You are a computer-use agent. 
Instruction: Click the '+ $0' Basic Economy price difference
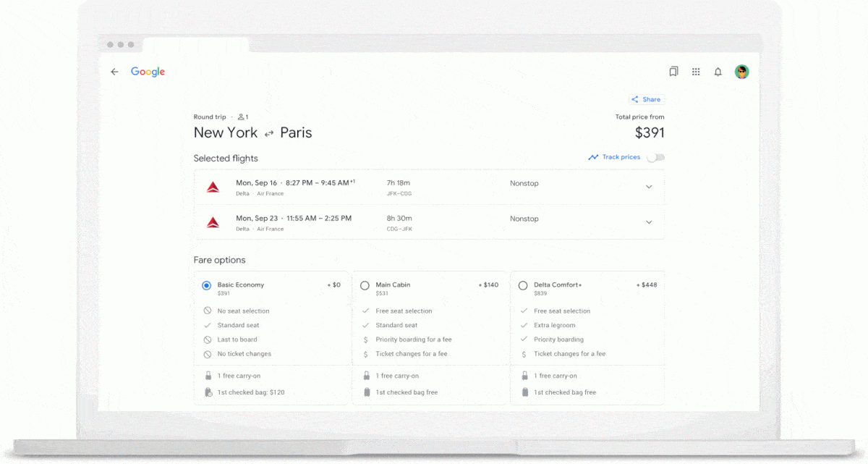(333, 285)
